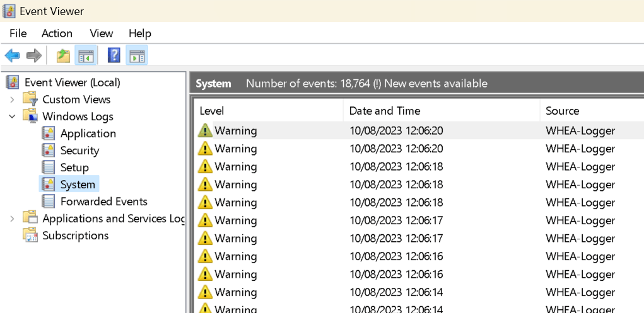
Task: Select the System log
Action: pyautogui.click(x=78, y=185)
